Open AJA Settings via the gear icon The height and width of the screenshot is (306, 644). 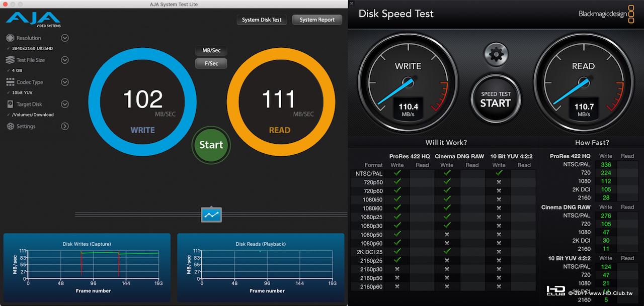pos(10,127)
